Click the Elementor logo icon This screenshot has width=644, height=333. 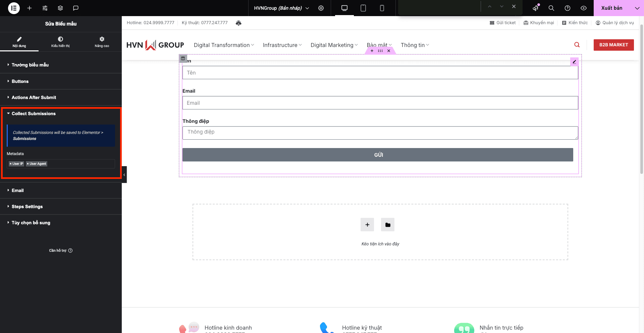click(14, 8)
